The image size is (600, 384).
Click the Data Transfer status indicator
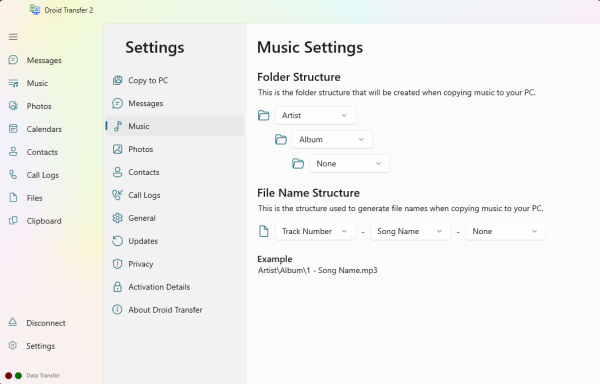pyautogui.click(x=33, y=376)
